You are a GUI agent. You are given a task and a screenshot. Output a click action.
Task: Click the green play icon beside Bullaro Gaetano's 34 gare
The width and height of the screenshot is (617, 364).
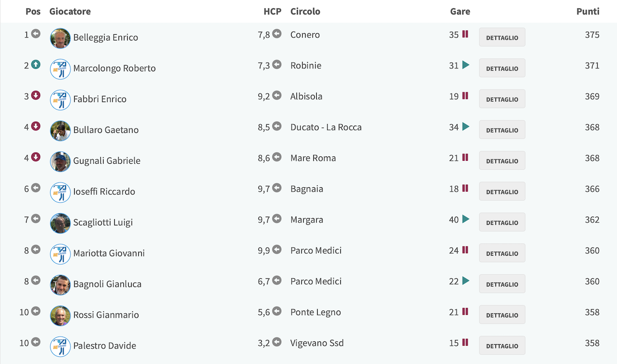click(466, 127)
